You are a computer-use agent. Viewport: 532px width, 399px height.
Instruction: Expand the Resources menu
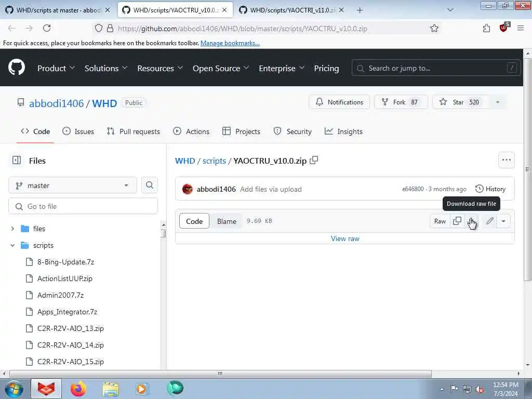pyautogui.click(x=160, y=68)
